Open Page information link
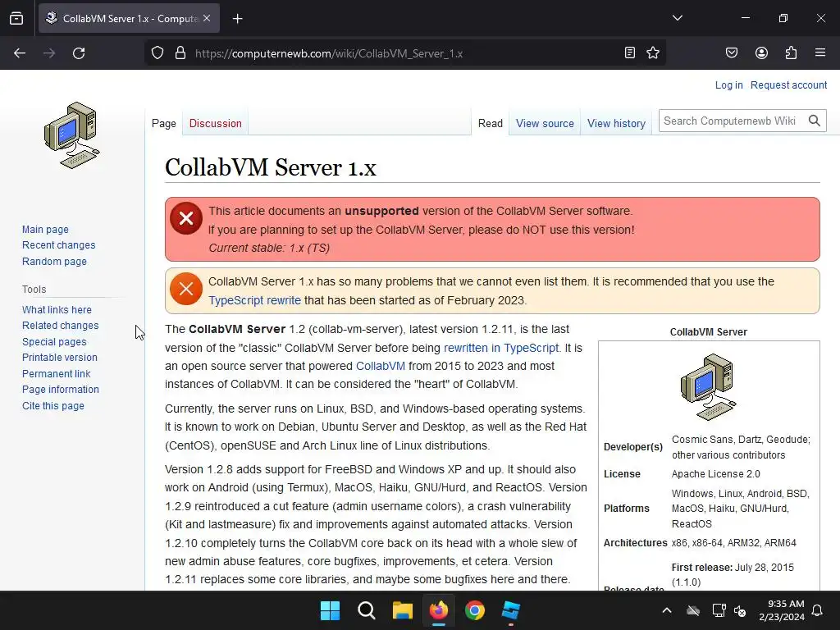The width and height of the screenshot is (840, 630). 61,390
